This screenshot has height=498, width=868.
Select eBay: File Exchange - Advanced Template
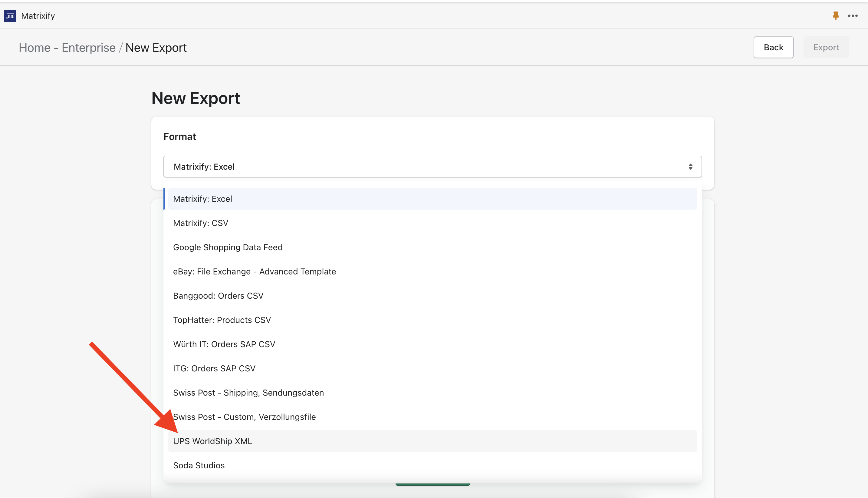254,271
